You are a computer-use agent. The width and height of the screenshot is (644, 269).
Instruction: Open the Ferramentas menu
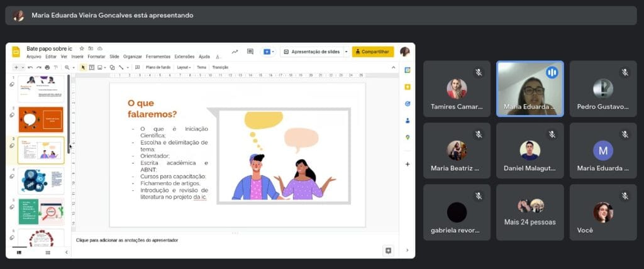[158, 57]
